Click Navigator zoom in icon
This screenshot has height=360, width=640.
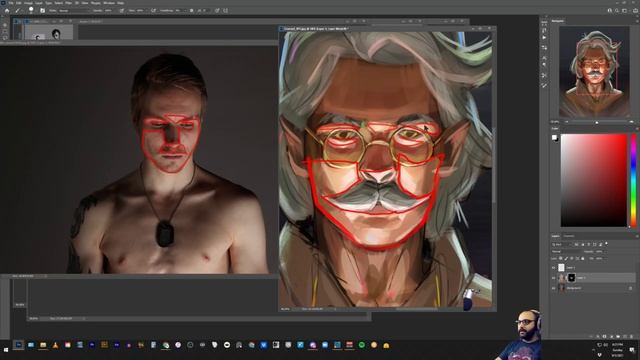coord(631,122)
